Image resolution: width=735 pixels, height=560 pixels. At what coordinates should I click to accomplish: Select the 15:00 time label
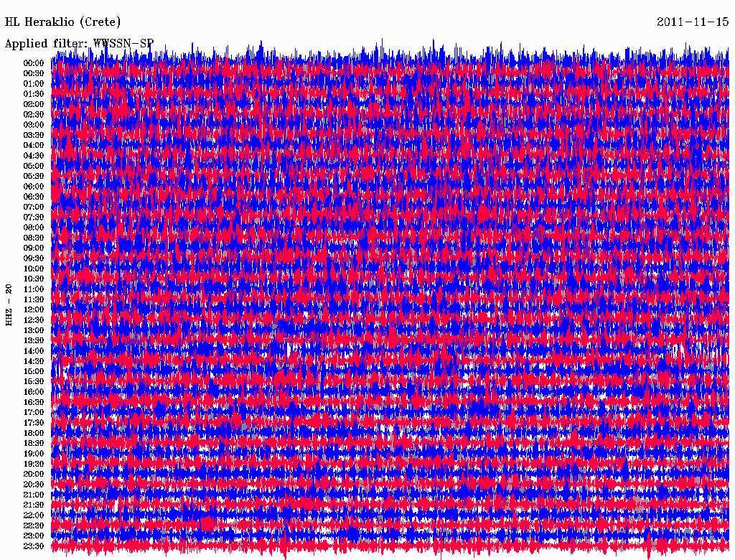(x=34, y=371)
